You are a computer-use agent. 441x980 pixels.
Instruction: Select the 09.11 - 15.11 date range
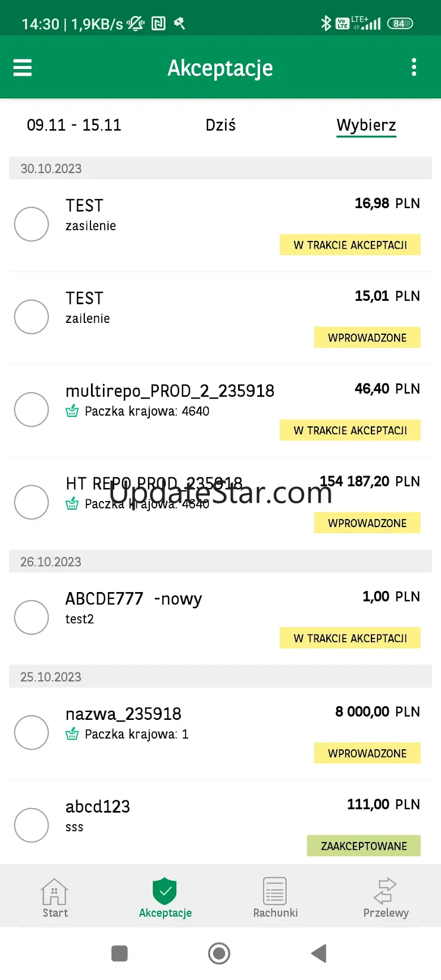click(x=74, y=125)
